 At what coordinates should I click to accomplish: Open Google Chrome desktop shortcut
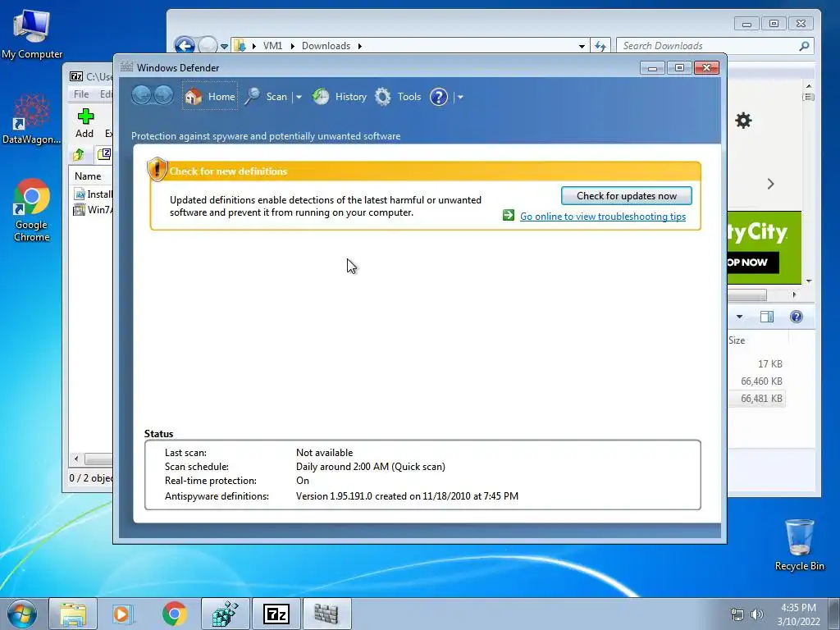pos(32,210)
